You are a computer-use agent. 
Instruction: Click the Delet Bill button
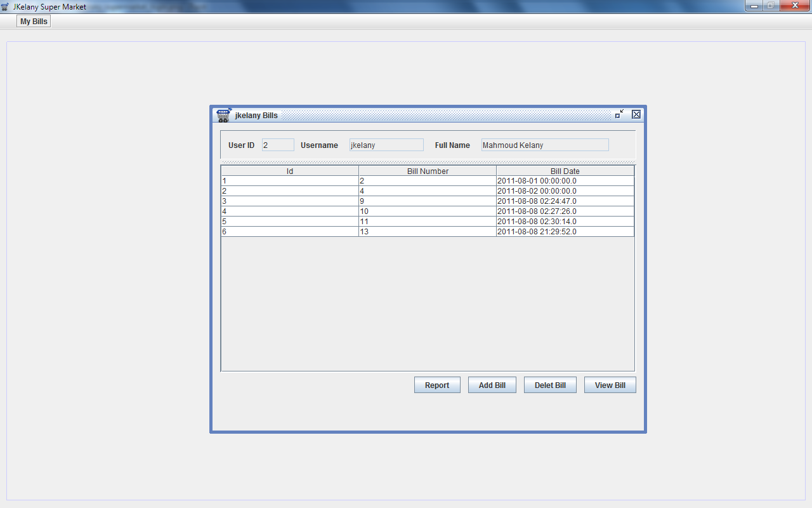pyautogui.click(x=550, y=385)
